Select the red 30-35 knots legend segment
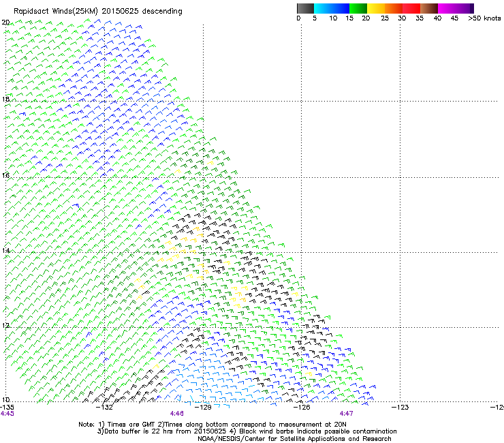 (x=411, y=8)
